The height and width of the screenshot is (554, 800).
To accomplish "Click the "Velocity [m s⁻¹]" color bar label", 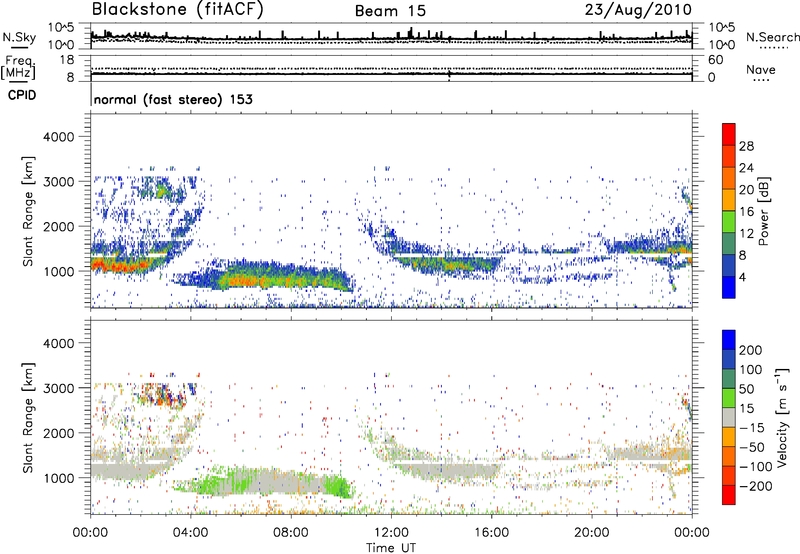I will click(x=781, y=417).
